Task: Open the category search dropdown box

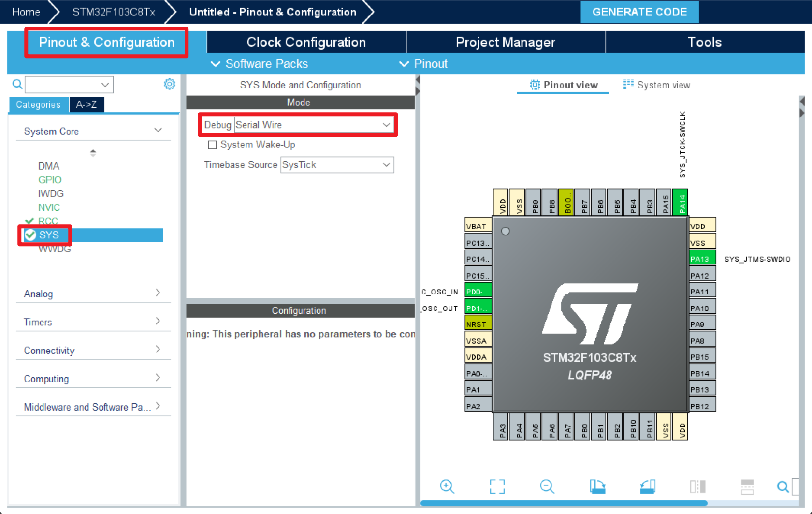Action: [69, 85]
